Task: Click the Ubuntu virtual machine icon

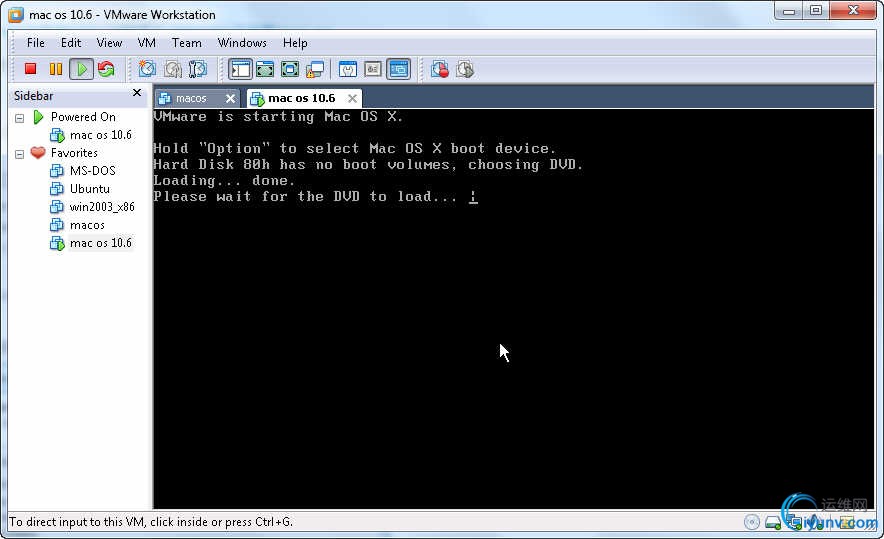Action: tap(57, 189)
